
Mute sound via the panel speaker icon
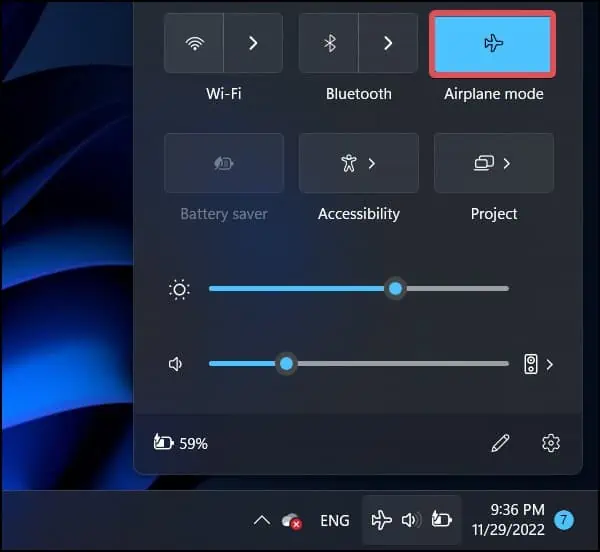175,364
